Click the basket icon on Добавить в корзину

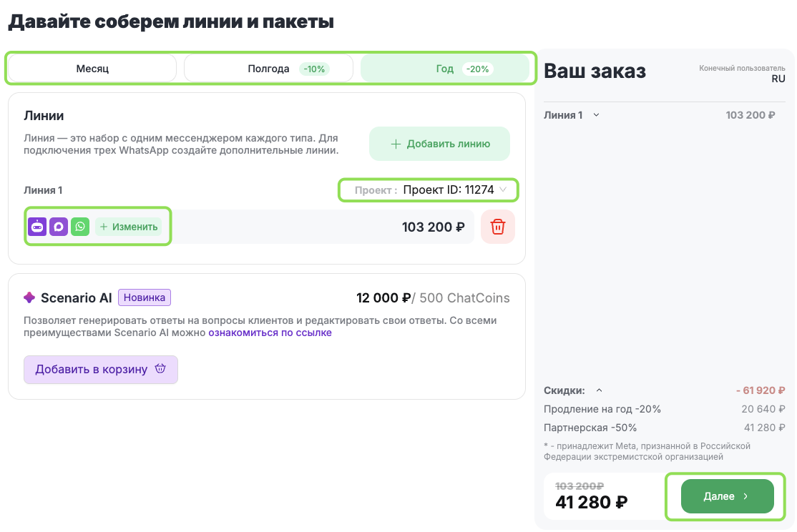(x=160, y=369)
